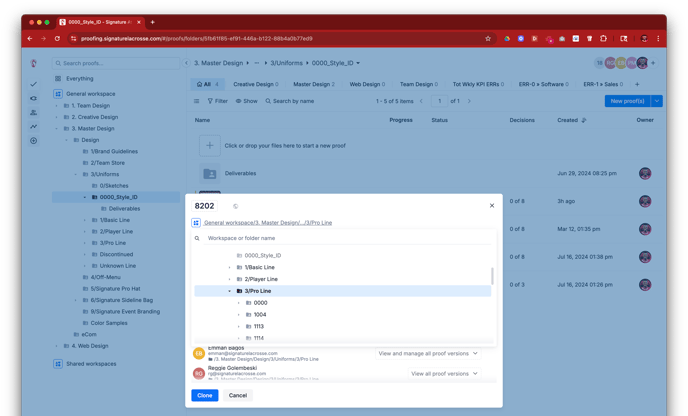
Task: Follow the General workspace path link
Action: click(x=267, y=223)
